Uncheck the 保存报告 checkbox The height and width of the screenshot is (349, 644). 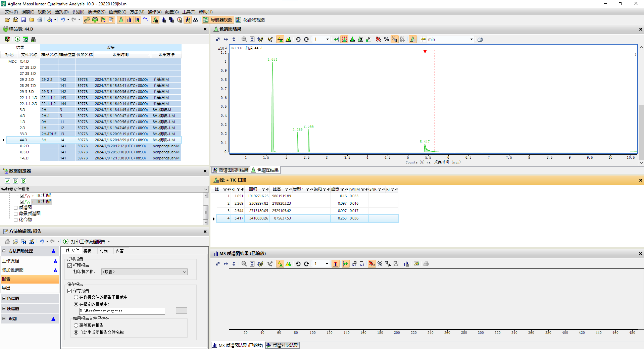click(x=70, y=291)
